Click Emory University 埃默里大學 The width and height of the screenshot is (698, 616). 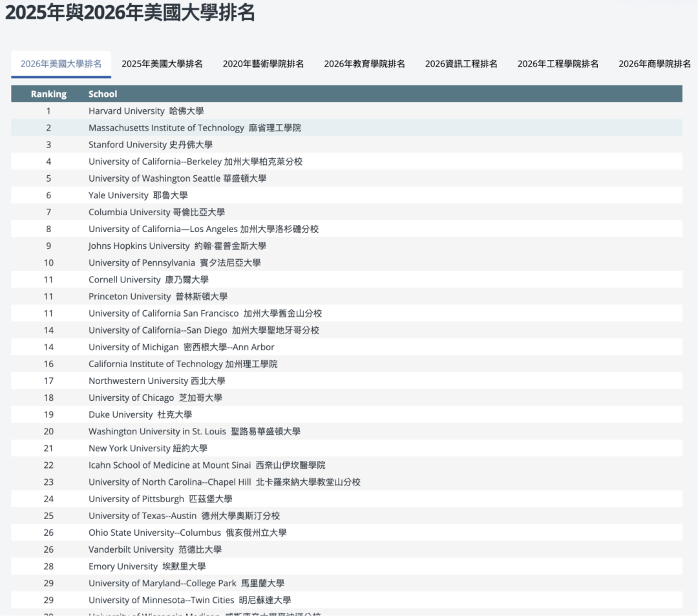147,567
